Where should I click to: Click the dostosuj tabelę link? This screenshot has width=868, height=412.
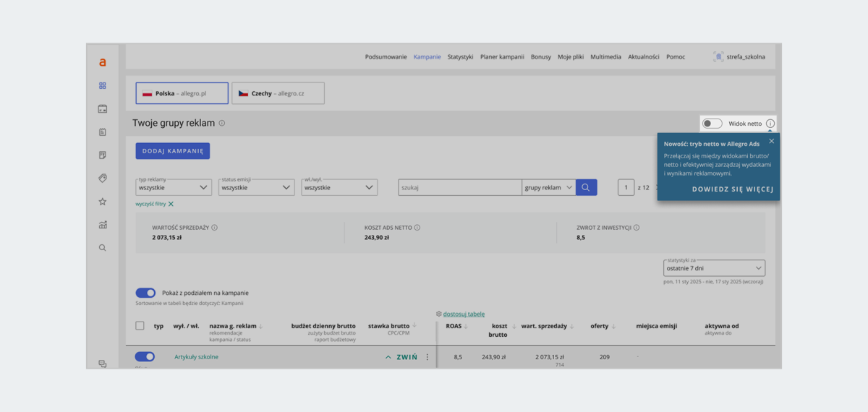(x=464, y=314)
